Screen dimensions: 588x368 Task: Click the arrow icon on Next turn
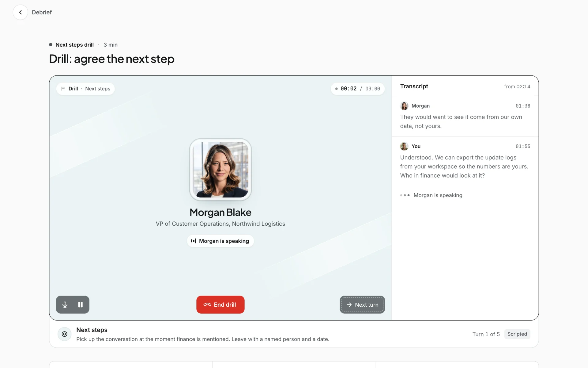point(349,305)
